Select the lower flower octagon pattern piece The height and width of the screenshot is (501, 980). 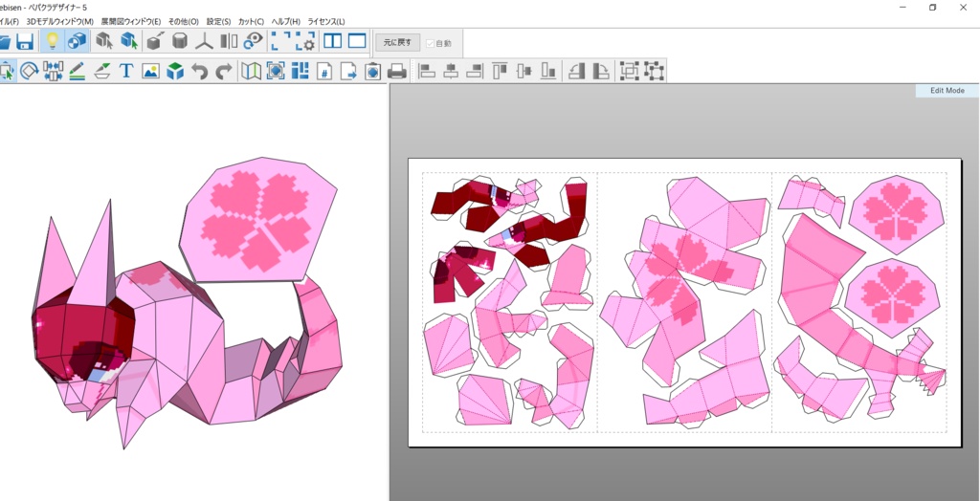[x=892, y=298]
